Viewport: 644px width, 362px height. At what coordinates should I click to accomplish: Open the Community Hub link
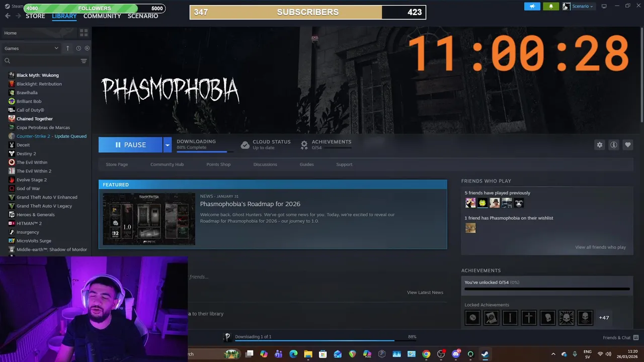167,164
